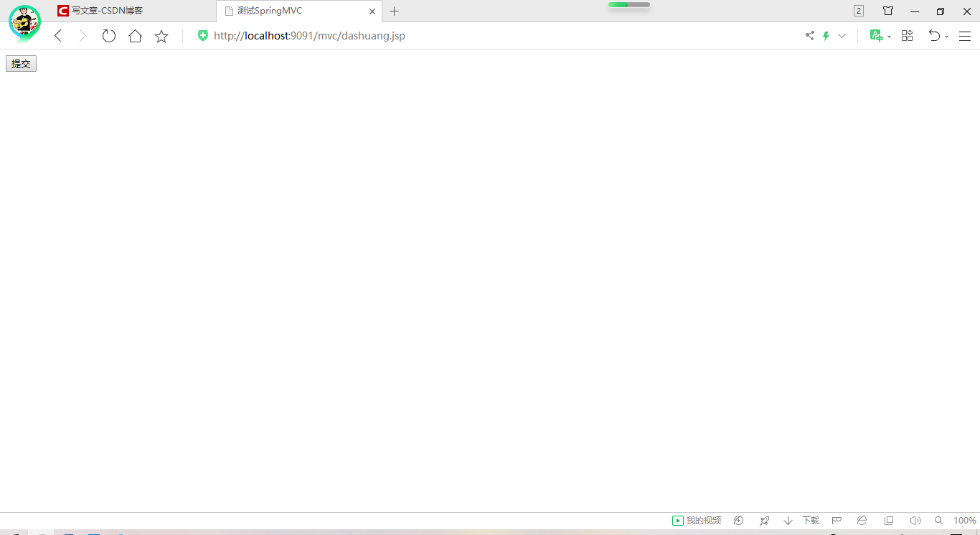Click the 100% zoom level
980x535 pixels.
coord(965,521)
